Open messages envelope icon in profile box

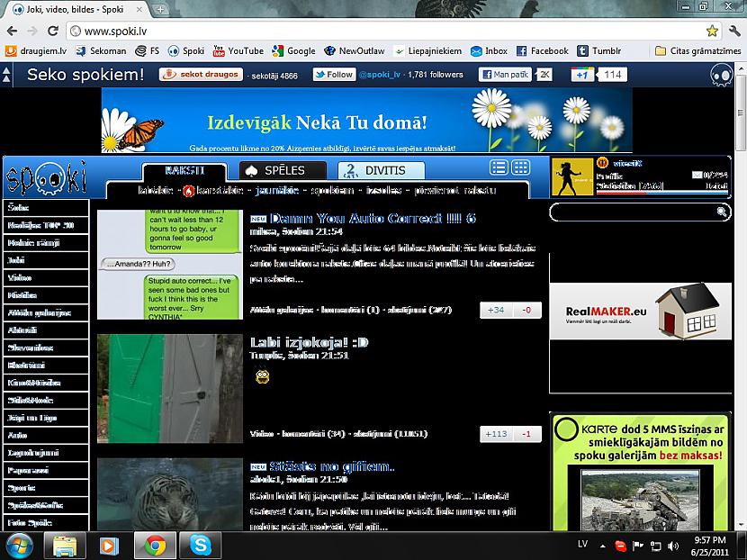[x=697, y=175]
